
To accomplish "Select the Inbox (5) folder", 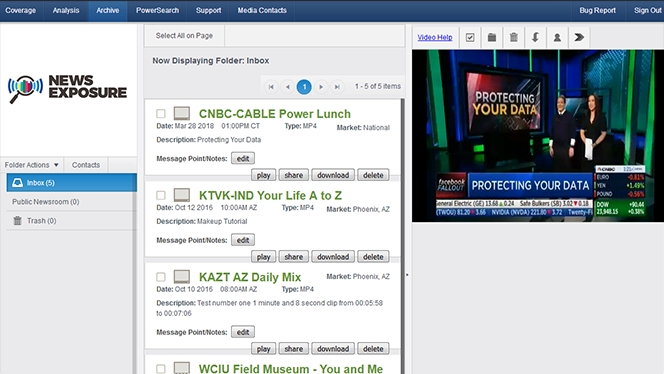I will pos(72,183).
